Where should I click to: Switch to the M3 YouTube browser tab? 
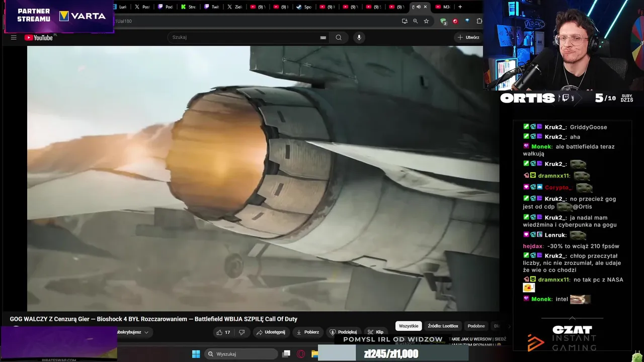[443, 7]
